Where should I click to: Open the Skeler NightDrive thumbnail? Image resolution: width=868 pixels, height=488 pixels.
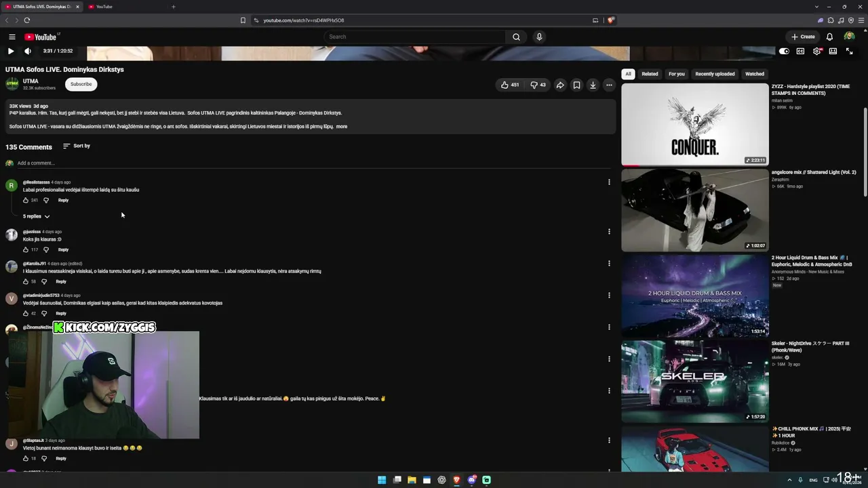(695, 382)
